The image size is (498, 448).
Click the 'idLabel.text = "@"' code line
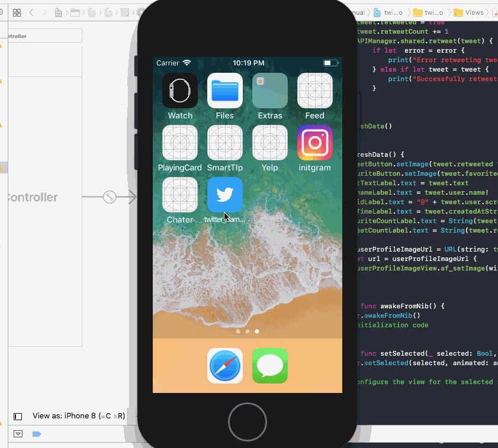pyautogui.click(x=428, y=202)
